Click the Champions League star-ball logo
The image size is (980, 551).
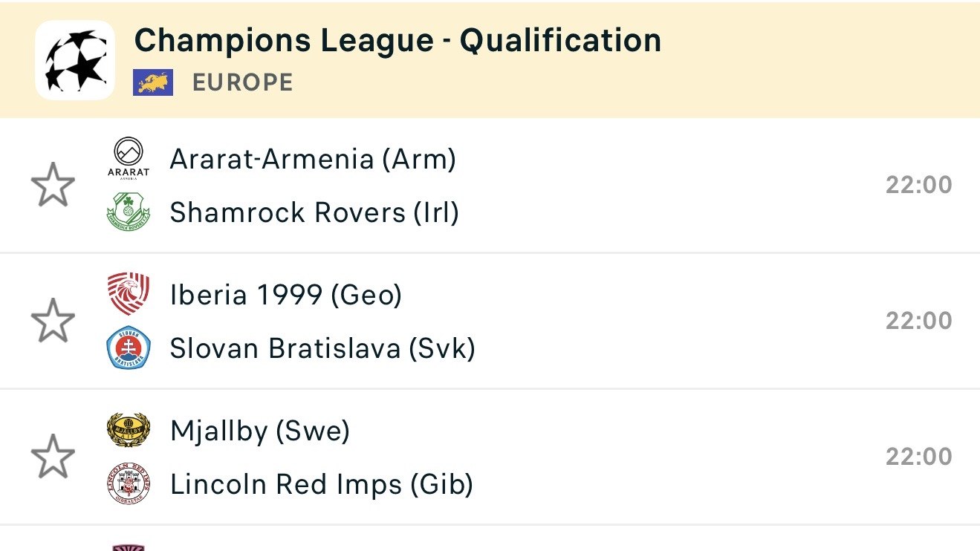click(x=75, y=60)
